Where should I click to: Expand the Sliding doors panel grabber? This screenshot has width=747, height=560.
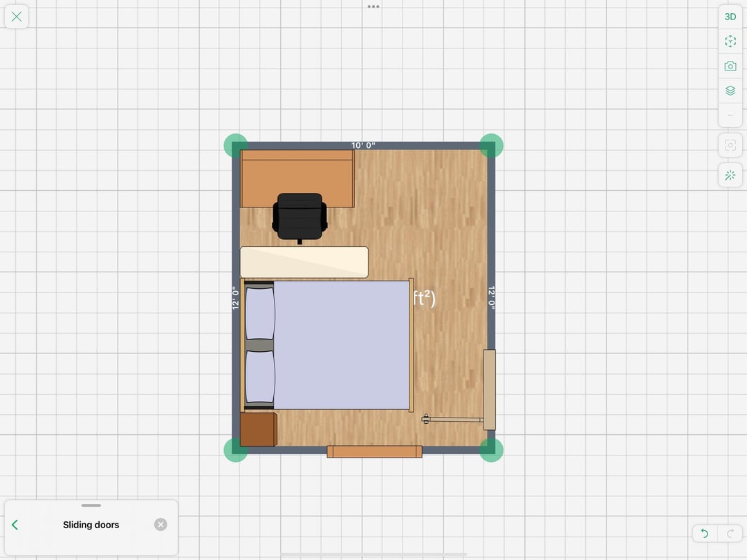(x=91, y=505)
